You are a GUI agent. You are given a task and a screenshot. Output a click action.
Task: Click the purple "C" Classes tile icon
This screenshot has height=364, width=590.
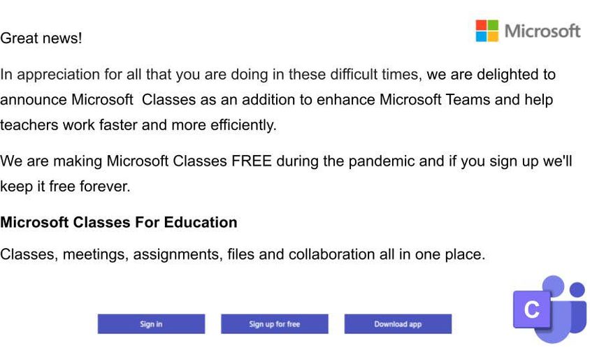(531, 309)
